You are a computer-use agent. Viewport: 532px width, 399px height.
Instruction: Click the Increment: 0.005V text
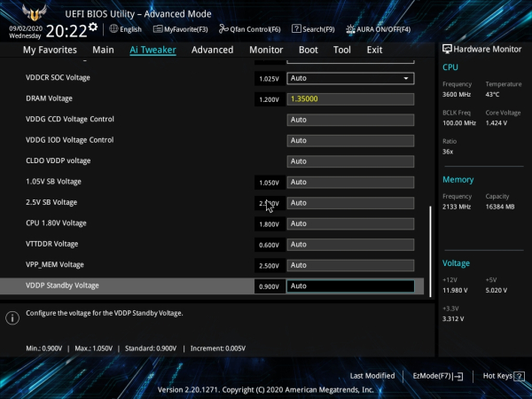point(218,348)
